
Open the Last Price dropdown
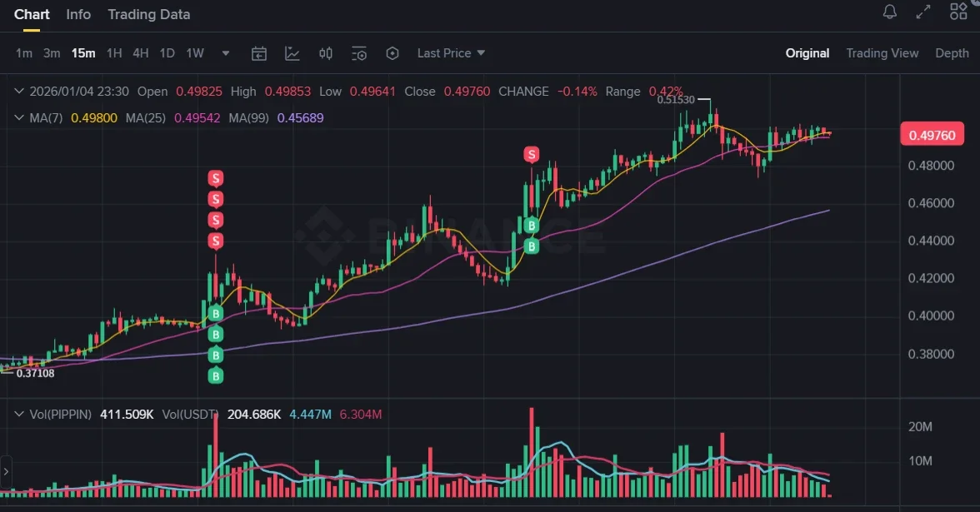point(451,53)
